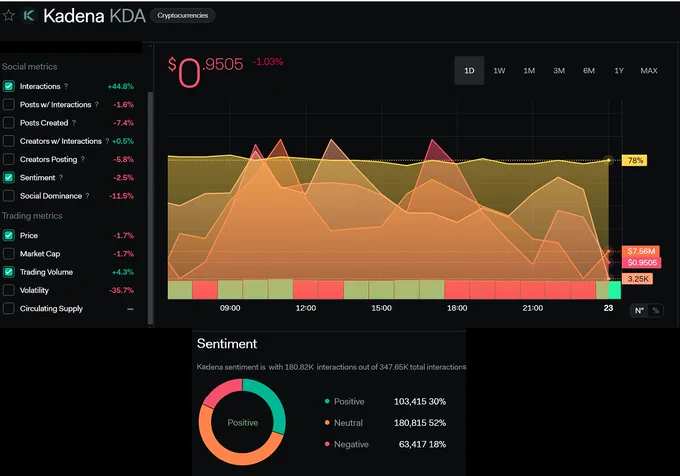Viewport: 680px width, 476px height.
Task: Uncheck the Sentiment metric
Action: tap(9, 177)
